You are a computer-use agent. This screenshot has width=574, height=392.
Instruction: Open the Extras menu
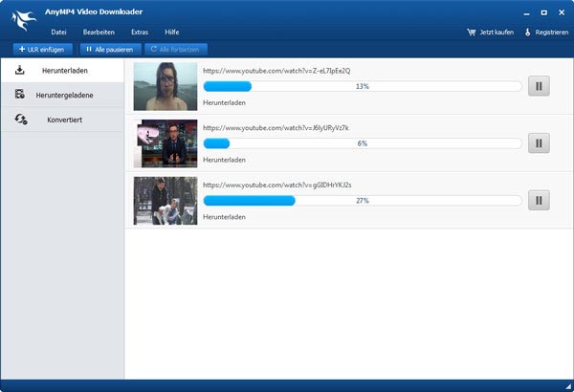coord(140,33)
